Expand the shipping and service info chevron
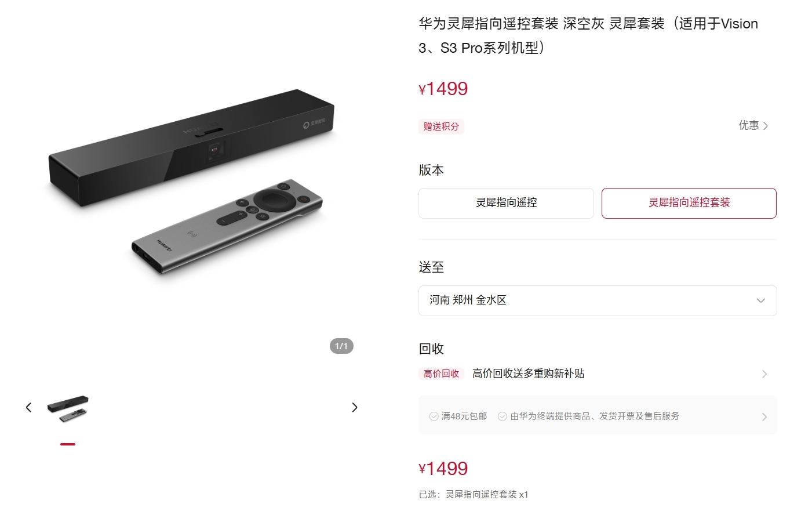 [x=764, y=416]
